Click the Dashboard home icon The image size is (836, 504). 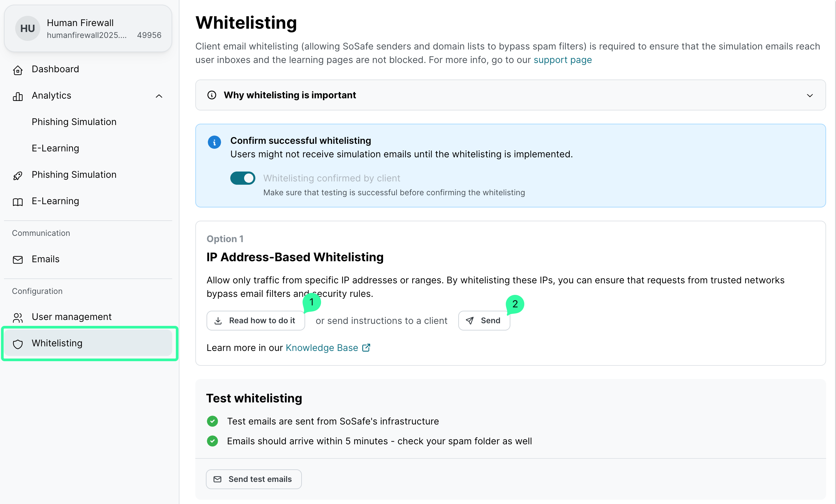pos(17,70)
